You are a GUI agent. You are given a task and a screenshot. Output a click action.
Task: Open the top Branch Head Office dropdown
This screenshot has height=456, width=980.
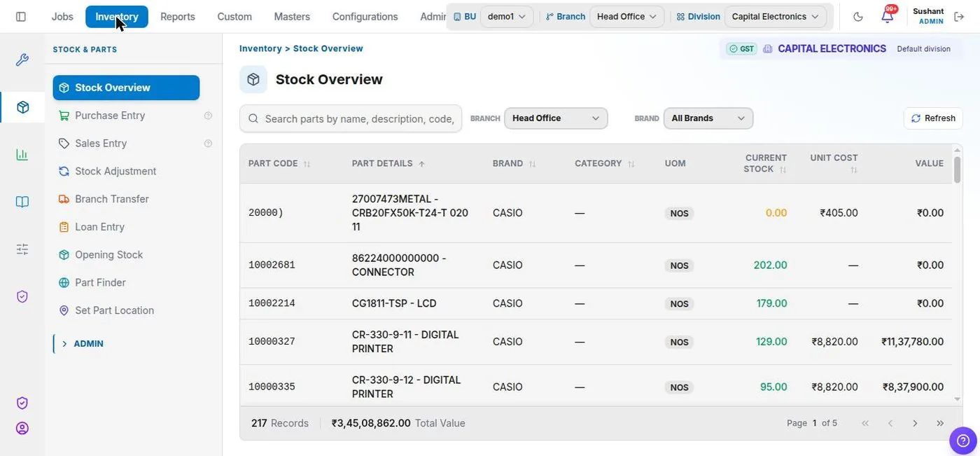[x=626, y=16]
